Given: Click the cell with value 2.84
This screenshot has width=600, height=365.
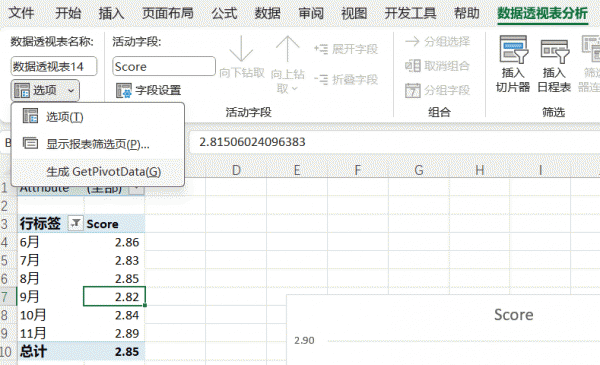Looking at the screenshot, I should pyautogui.click(x=114, y=315).
